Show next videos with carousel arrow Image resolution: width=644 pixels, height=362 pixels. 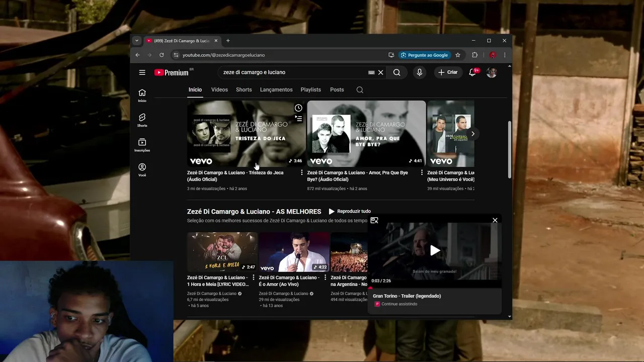pyautogui.click(x=472, y=134)
